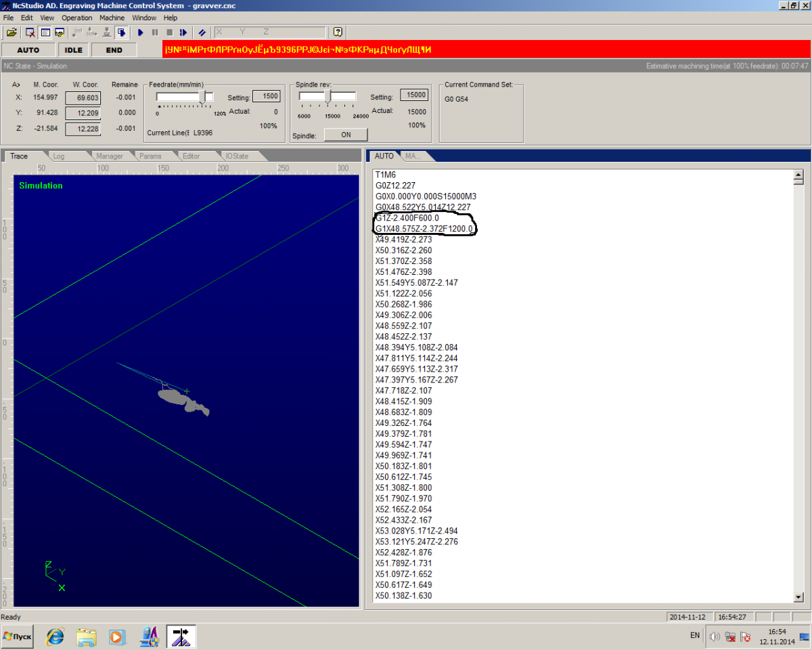Screen dimensions: 812x650
Task: Switch to the Log tab
Action: [x=59, y=156]
